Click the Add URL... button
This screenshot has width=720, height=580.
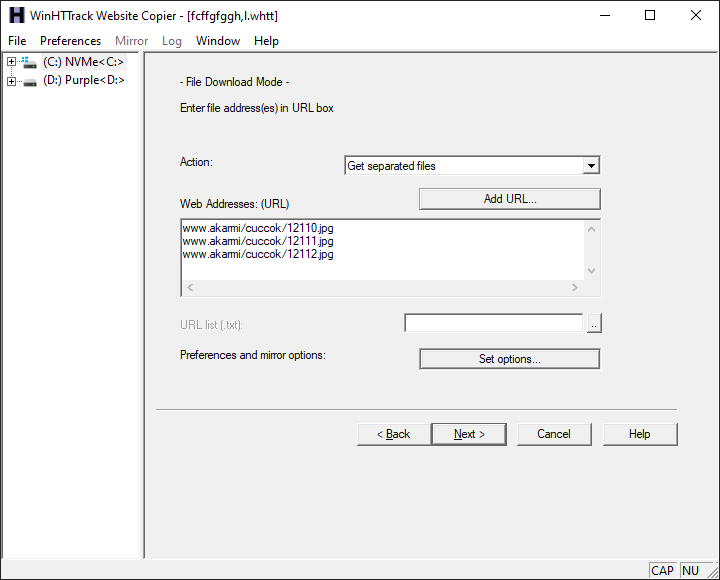510,199
